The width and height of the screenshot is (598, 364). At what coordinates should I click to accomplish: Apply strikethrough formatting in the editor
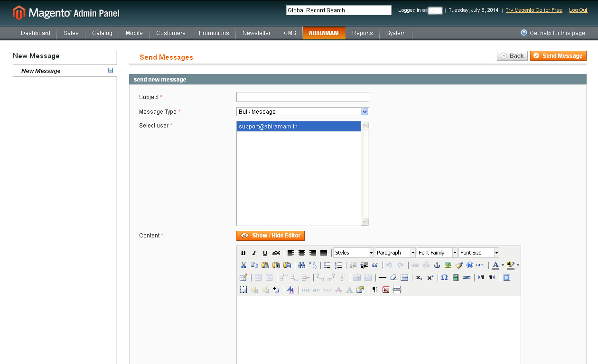coord(276,253)
